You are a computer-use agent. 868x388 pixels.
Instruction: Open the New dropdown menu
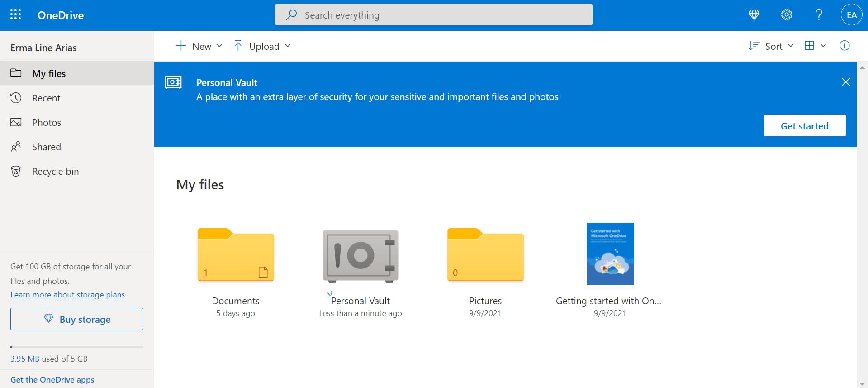[x=199, y=46]
